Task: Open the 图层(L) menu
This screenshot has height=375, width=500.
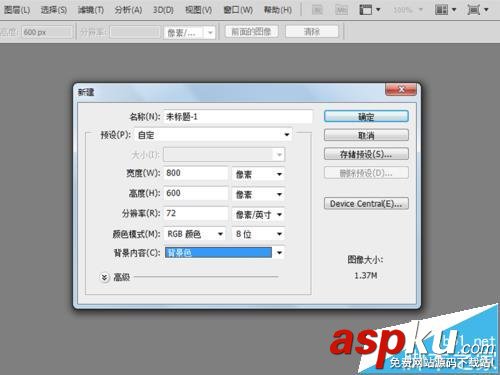Action: coord(17,10)
